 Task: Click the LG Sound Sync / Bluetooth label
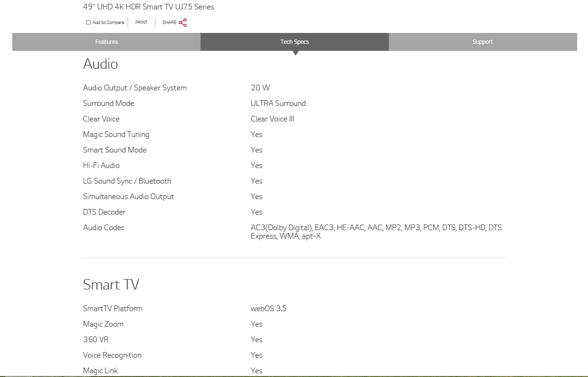[x=127, y=181]
